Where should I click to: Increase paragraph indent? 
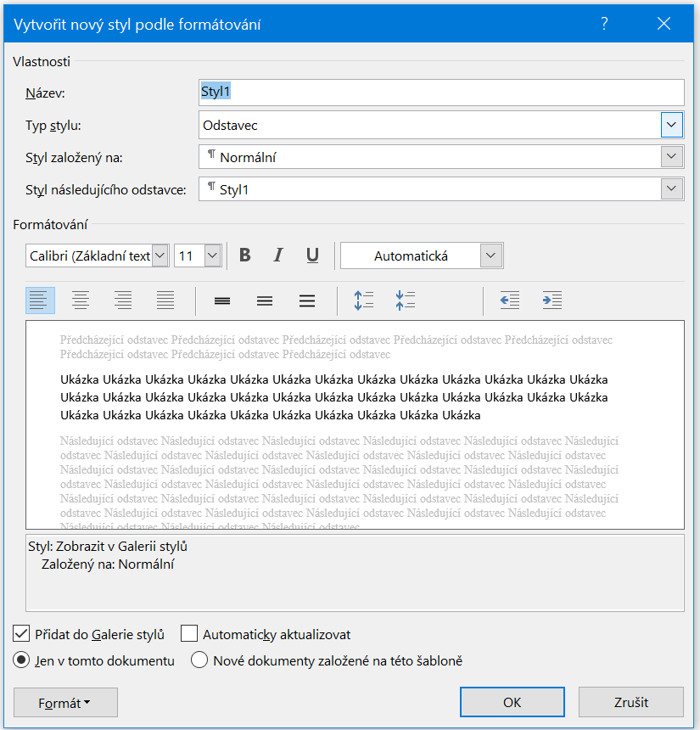pyautogui.click(x=552, y=300)
